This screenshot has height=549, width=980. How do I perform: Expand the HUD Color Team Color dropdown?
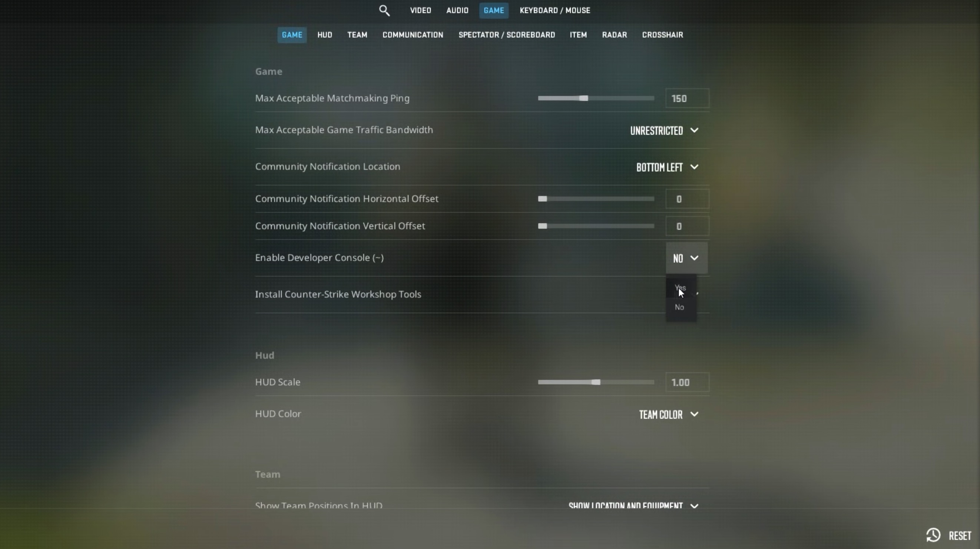[668, 414]
